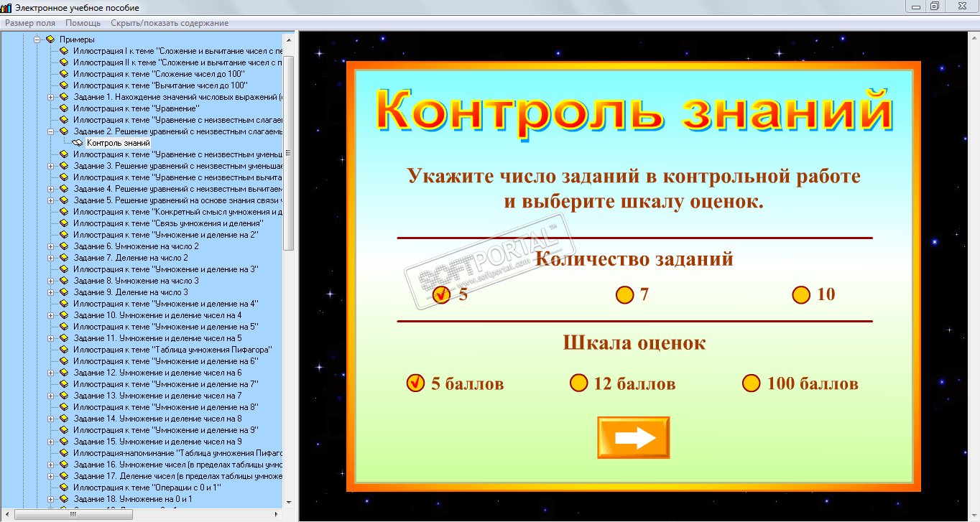Click the contents tree vertical scrollbar thumb
The image size is (980, 522).
(x=289, y=153)
